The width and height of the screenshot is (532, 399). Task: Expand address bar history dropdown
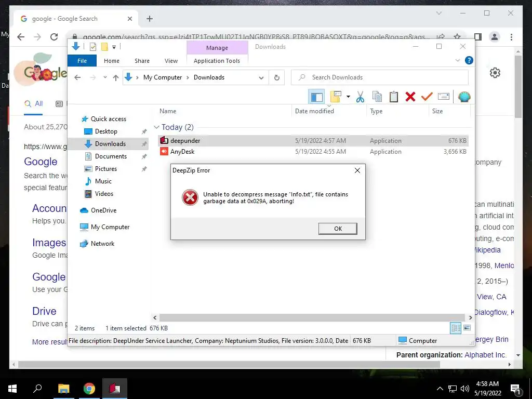261,78
